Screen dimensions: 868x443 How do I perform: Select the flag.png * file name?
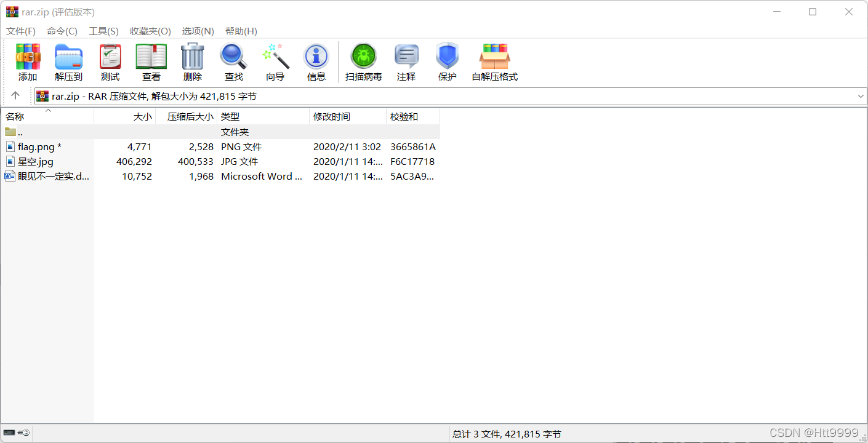(x=39, y=146)
